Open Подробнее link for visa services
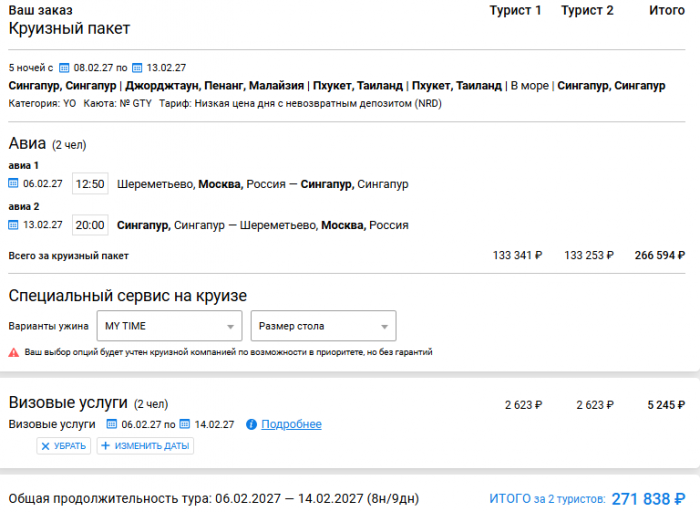 tap(291, 424)
